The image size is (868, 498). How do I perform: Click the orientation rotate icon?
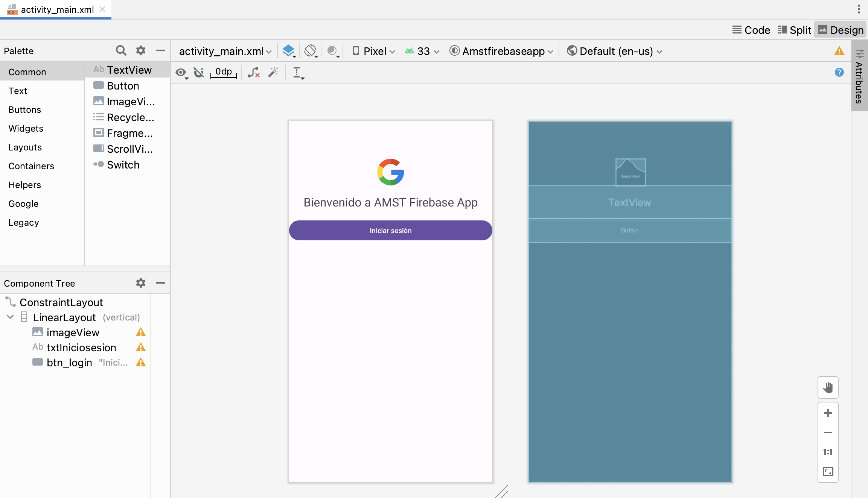(x=311, y=51)
